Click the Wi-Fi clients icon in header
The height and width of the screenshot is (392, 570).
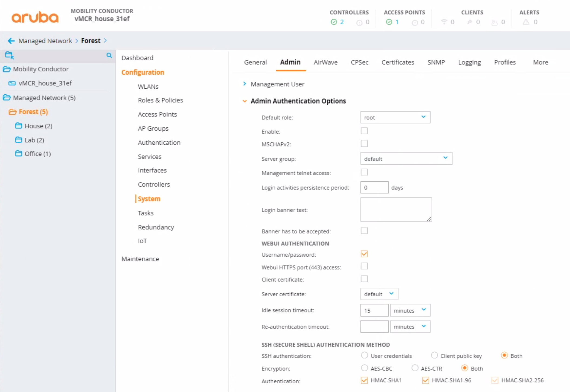445,22
